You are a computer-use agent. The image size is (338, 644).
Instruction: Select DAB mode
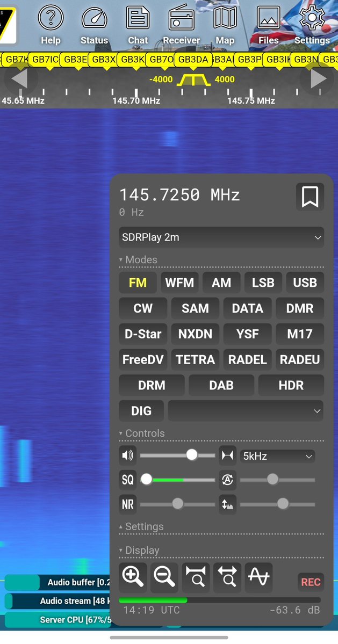221,385
